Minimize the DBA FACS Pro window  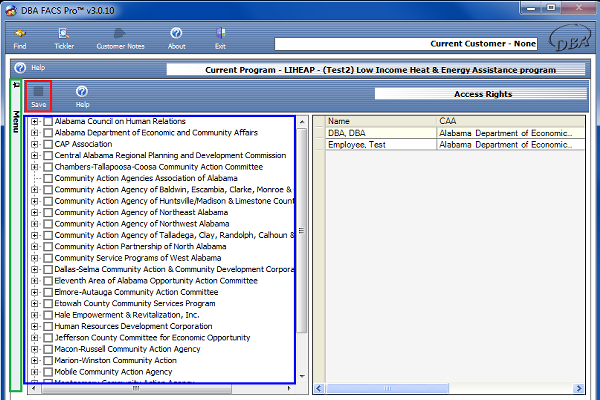(531, 8)
